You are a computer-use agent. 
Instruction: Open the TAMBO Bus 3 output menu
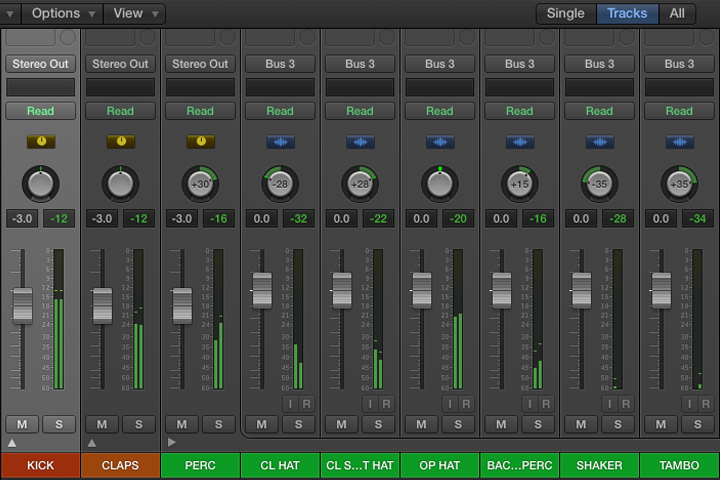pos(680,64)
